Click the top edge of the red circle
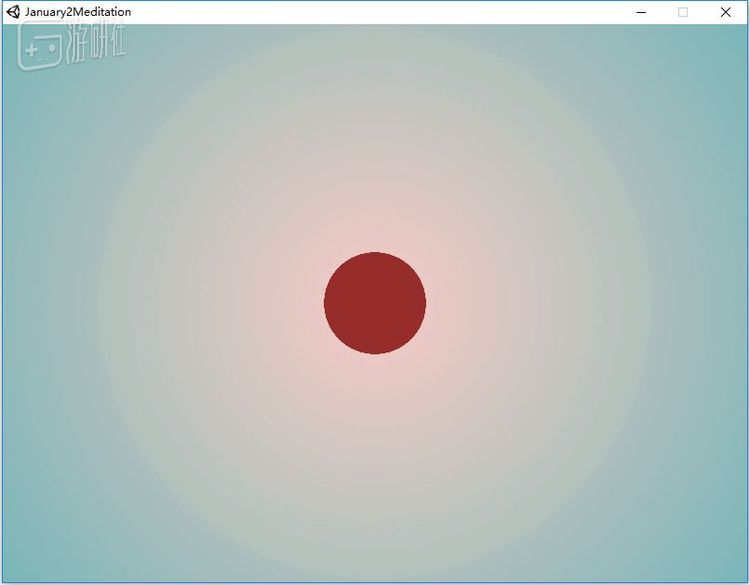750x585 pixels. pos(375,255)
